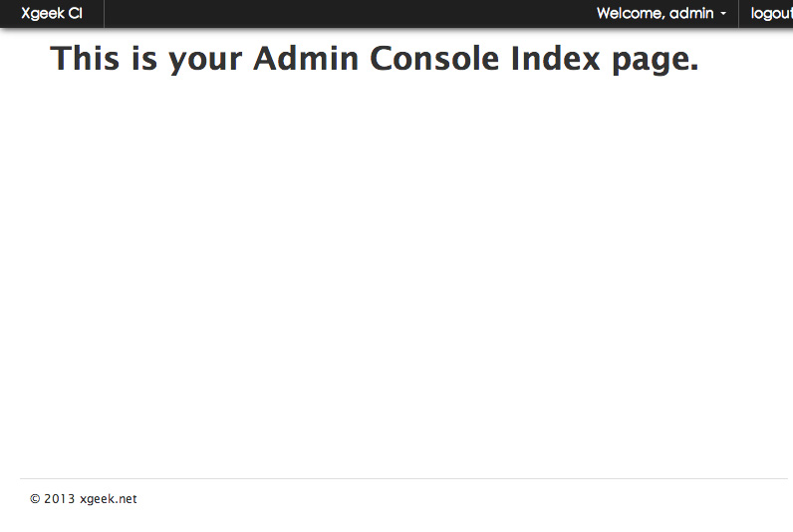Viewport: 793px width, 532px height.
Task: Click the divider left of logout
Action: 738,14
